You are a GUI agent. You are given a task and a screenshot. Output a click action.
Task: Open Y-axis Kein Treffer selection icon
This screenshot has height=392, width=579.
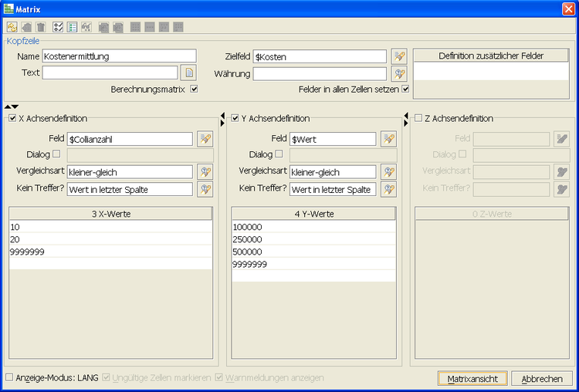point(388,189)
